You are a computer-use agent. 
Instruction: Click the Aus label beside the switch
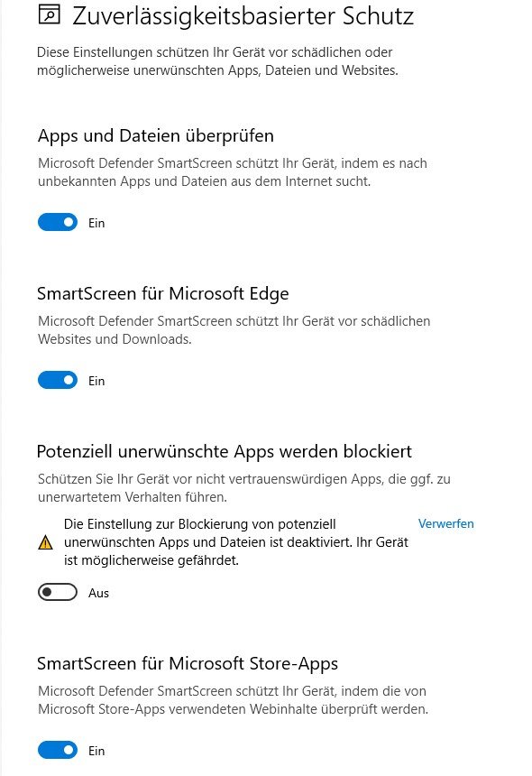click(x=98, y=593)
